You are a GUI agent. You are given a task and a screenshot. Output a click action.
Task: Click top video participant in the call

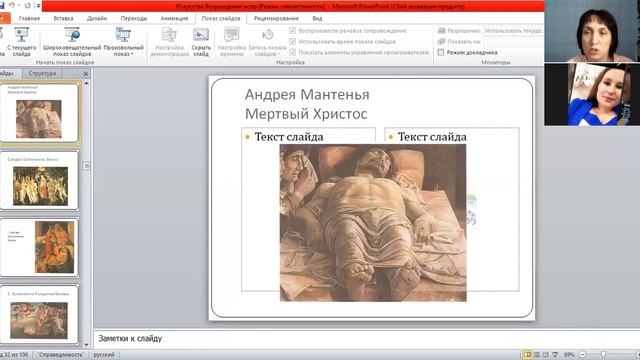(592, 31)
